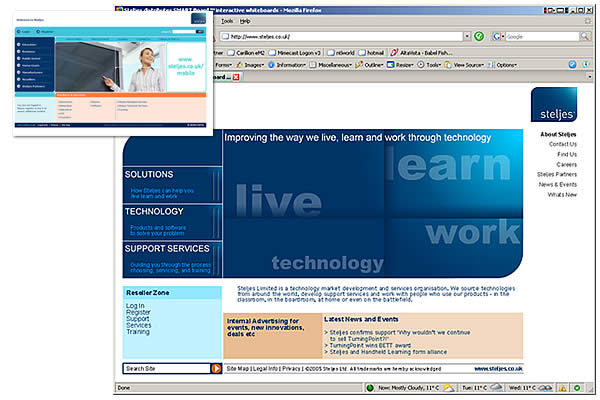Image resolution: width=600 pixels, height=400 pixels.
Task: Open the address bar history dropdown
Action: pyautogui.click(x=463, y=36)
